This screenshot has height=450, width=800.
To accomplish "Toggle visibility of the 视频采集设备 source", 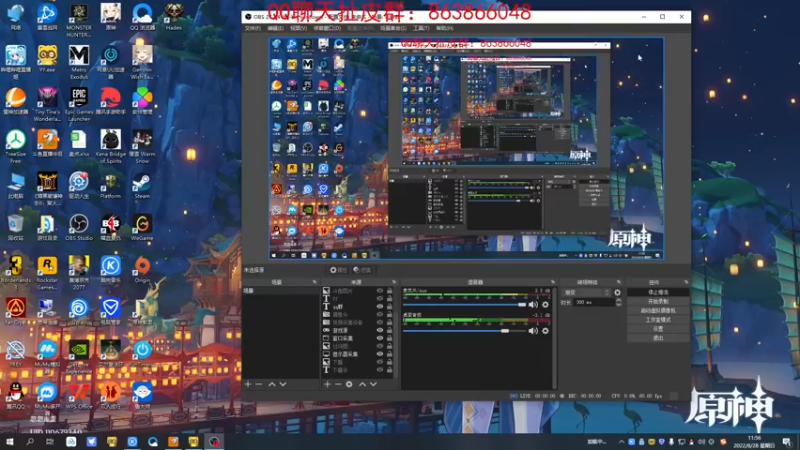I will [380, 322].
